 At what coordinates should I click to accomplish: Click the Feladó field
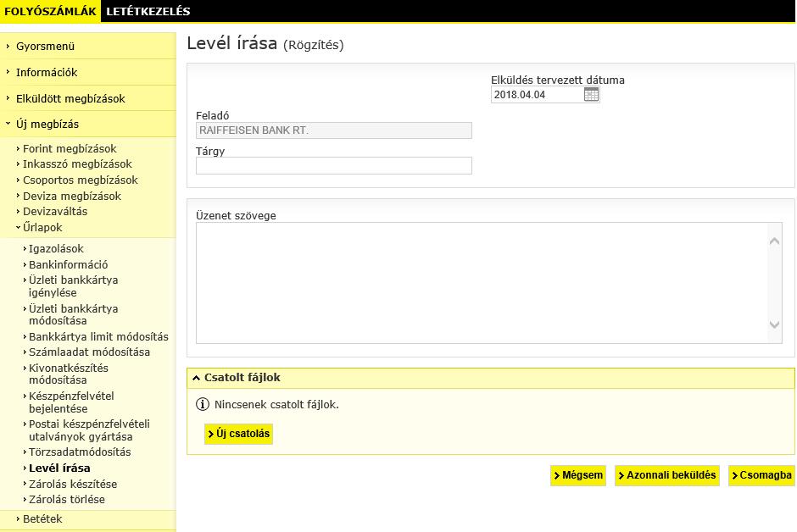click(x=334, y=130)
